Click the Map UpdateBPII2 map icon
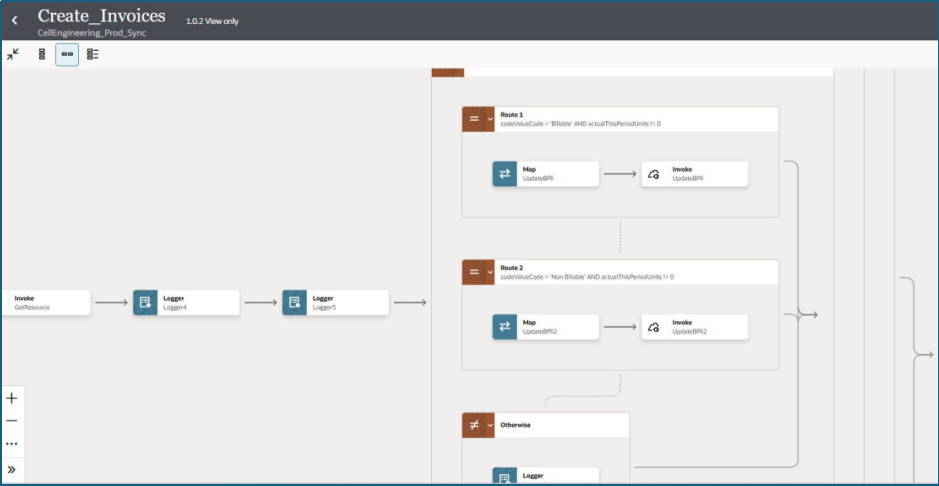 click(505, 327)
